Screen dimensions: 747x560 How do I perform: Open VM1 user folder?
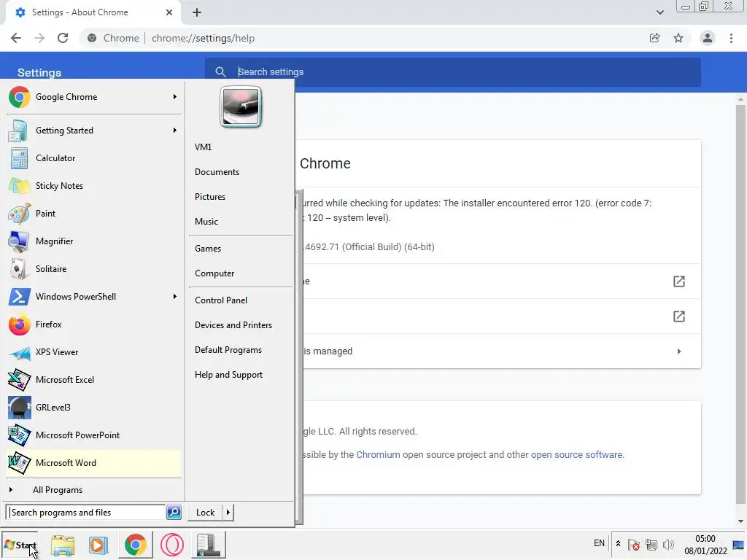tap(203, 147)
